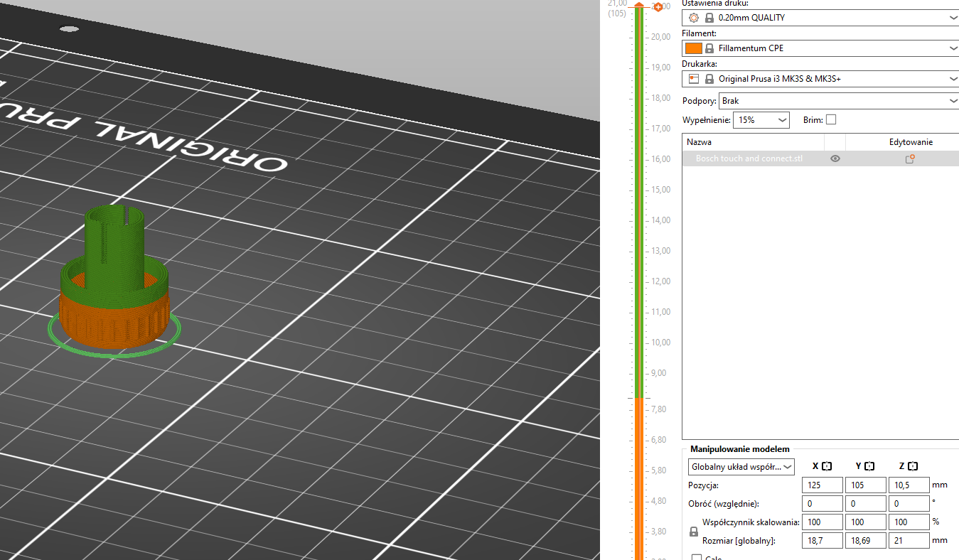Viewport: 959px width, 560px height.
Task: Click the Y axis mirror icon
Action: (x=869, y=466)
